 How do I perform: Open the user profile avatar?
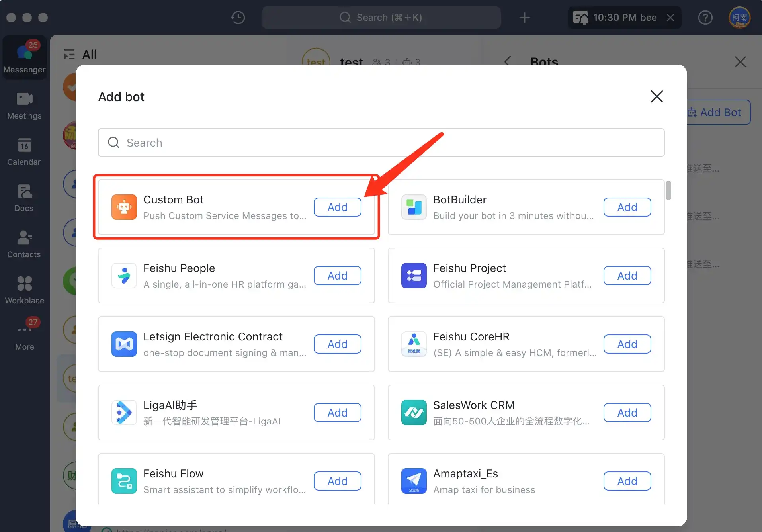coord(739,18)
